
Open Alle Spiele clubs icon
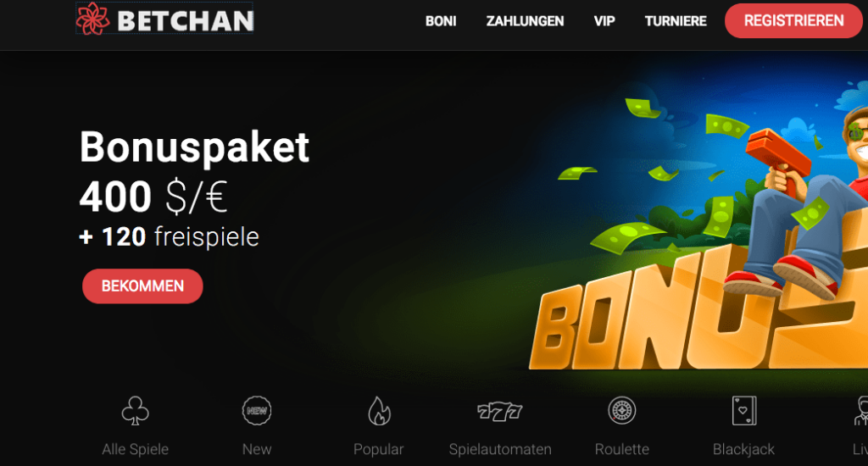point(135,411)
